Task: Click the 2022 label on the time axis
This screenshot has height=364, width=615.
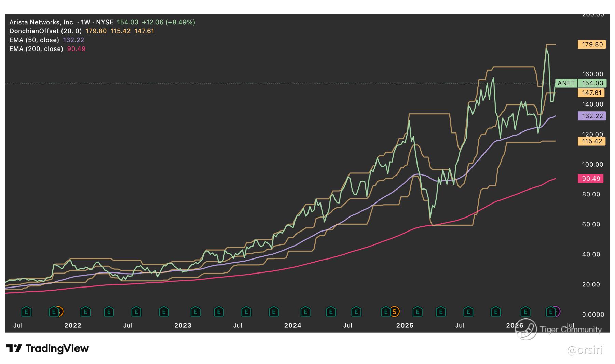Action: coord(73,325)
